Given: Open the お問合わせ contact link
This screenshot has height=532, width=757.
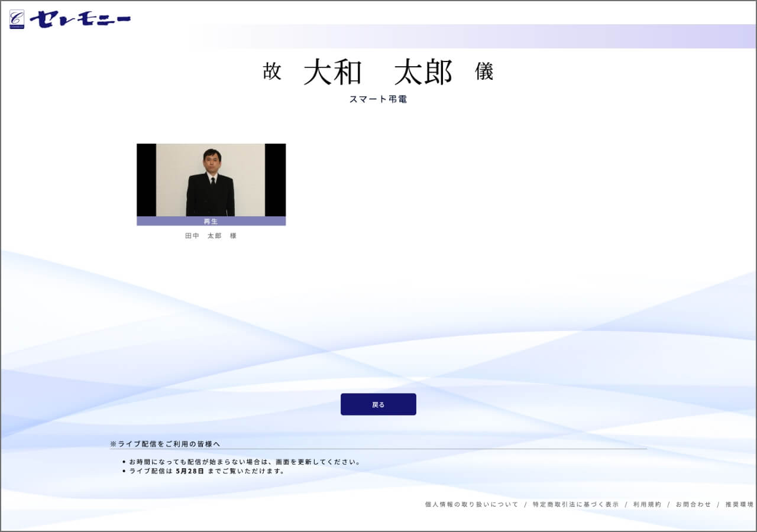Looking at the screenshot, I should point(693,505).
